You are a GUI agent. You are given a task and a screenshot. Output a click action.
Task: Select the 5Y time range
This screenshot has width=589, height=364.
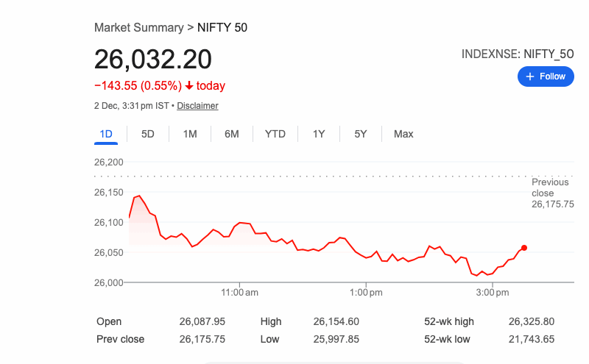coord(361,134)
